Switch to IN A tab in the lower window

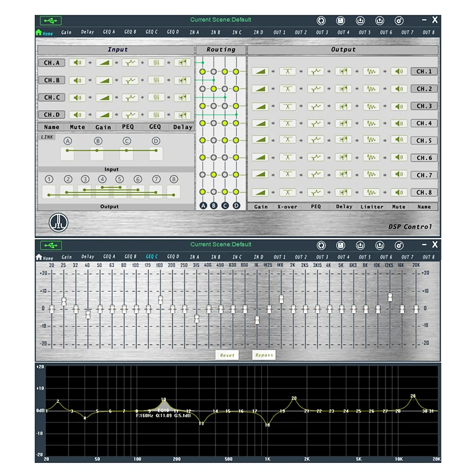pos(195,257)
